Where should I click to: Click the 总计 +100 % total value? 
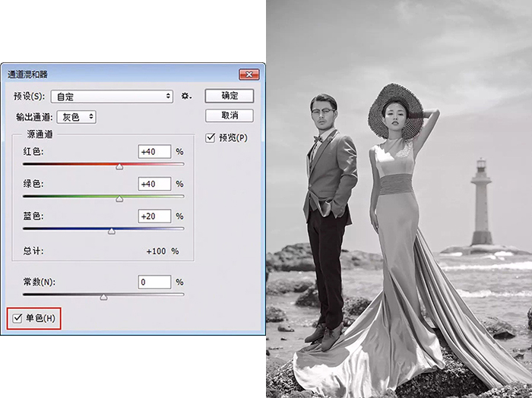tap(163, 251)
